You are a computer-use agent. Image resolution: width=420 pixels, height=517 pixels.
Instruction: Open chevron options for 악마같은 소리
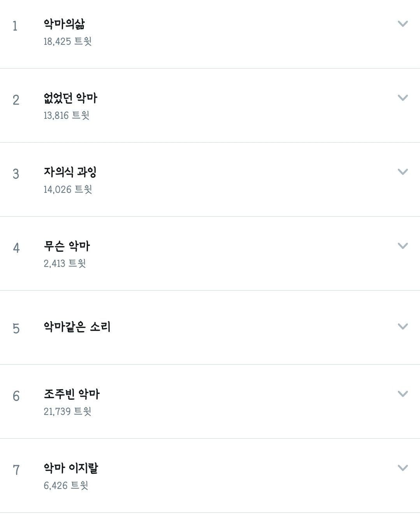point(402,326)
